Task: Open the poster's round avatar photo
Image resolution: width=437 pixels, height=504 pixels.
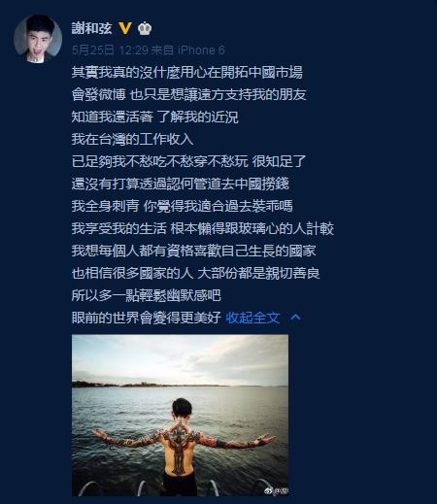Action: [x=38, y=38]
